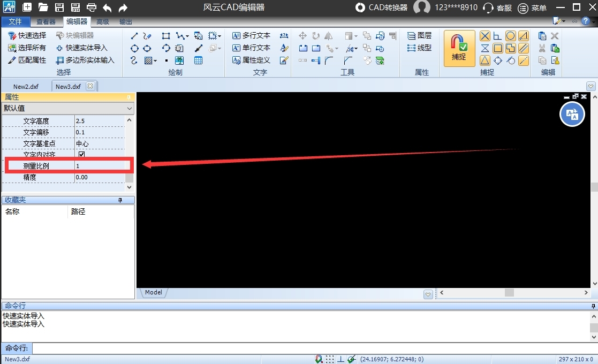
Task: Open a file with the folder icon
Action: click(43, 7)
